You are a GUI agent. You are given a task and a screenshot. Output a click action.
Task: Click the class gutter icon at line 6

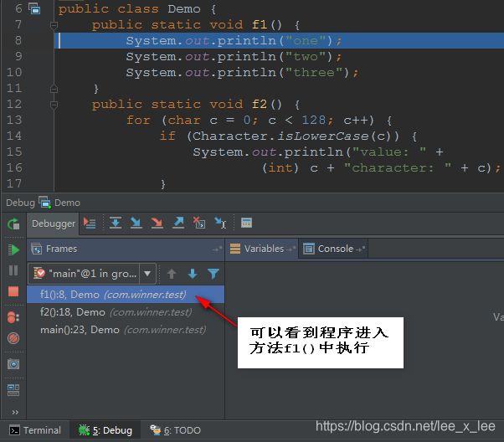(34, 8)
